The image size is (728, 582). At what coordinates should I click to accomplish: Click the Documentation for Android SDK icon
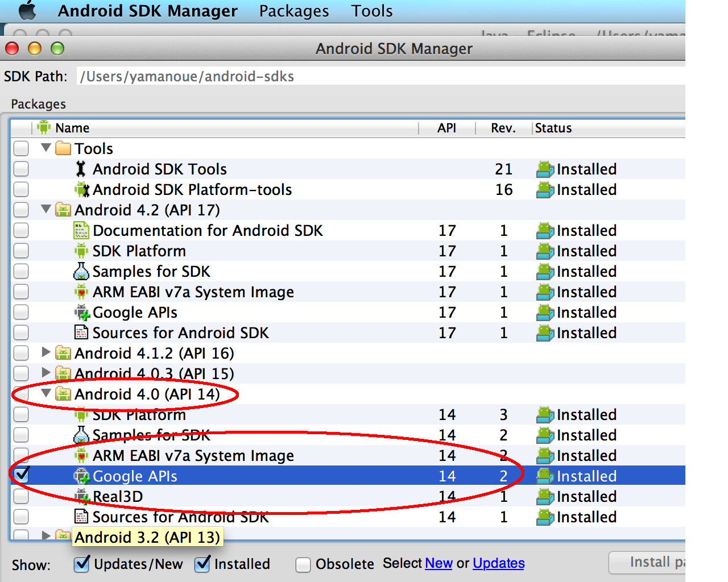[81, 230]
